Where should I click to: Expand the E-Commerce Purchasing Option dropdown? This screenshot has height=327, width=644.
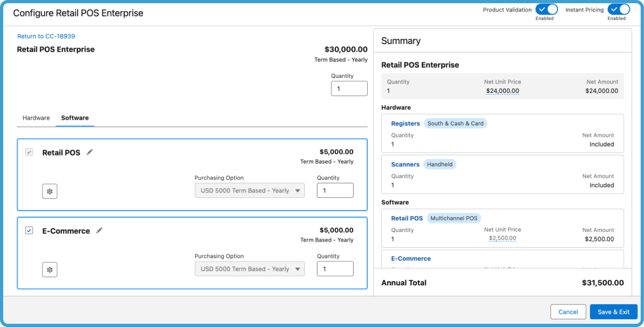click(x=250, y=268)
